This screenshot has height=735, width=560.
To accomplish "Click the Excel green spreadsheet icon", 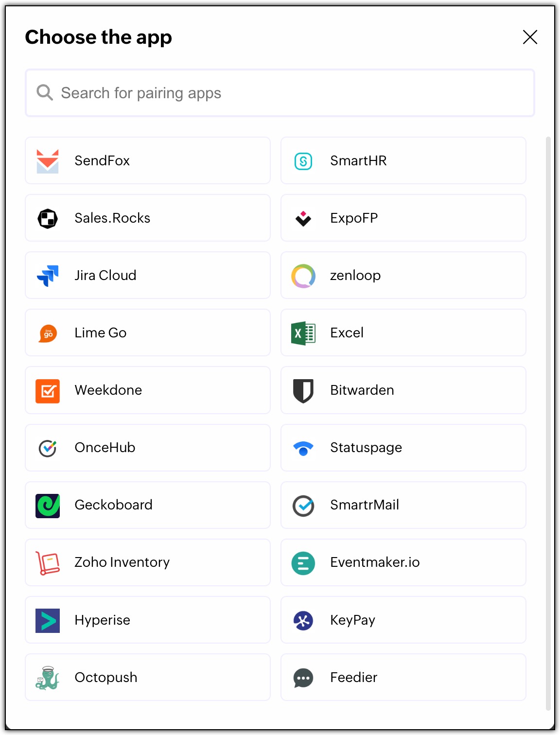I will coord(303,333).
